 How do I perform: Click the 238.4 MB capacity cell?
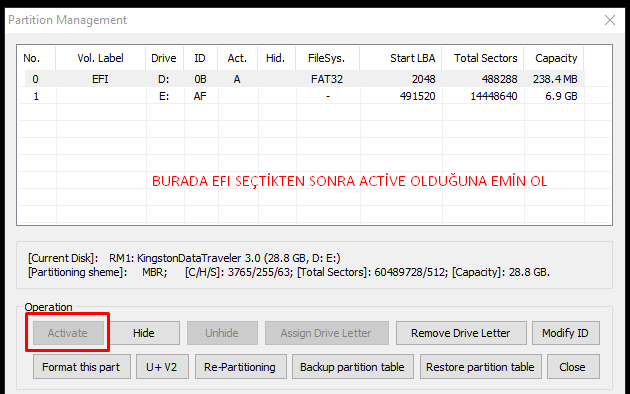pos(555,79)
